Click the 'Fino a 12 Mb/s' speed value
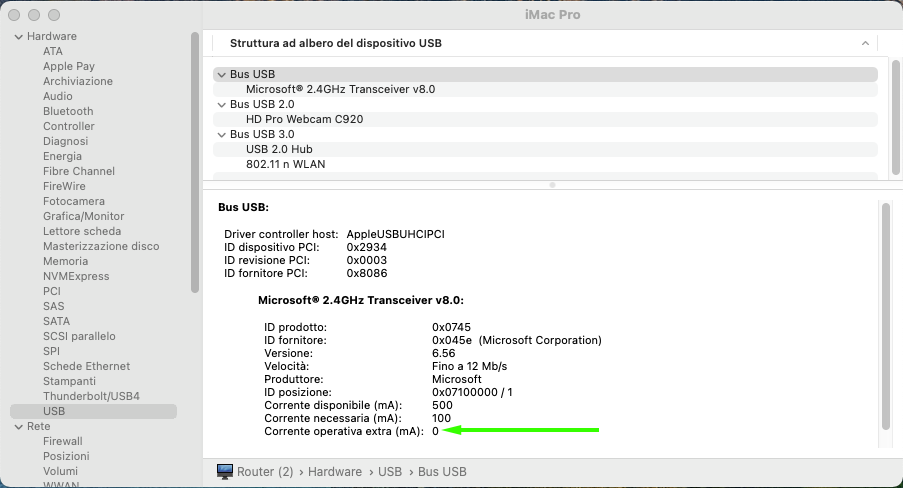903x488 pixels. pos(469,366)
